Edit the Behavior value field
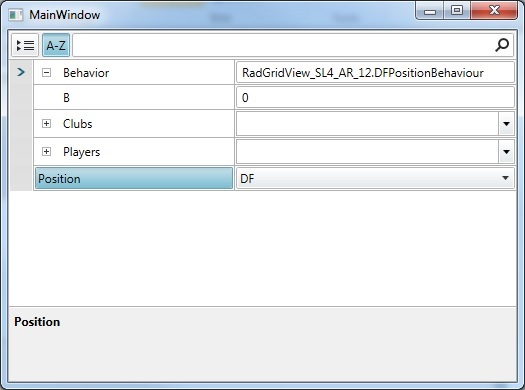The width and height of the screenshot is (525, 390). pos(375,73)
